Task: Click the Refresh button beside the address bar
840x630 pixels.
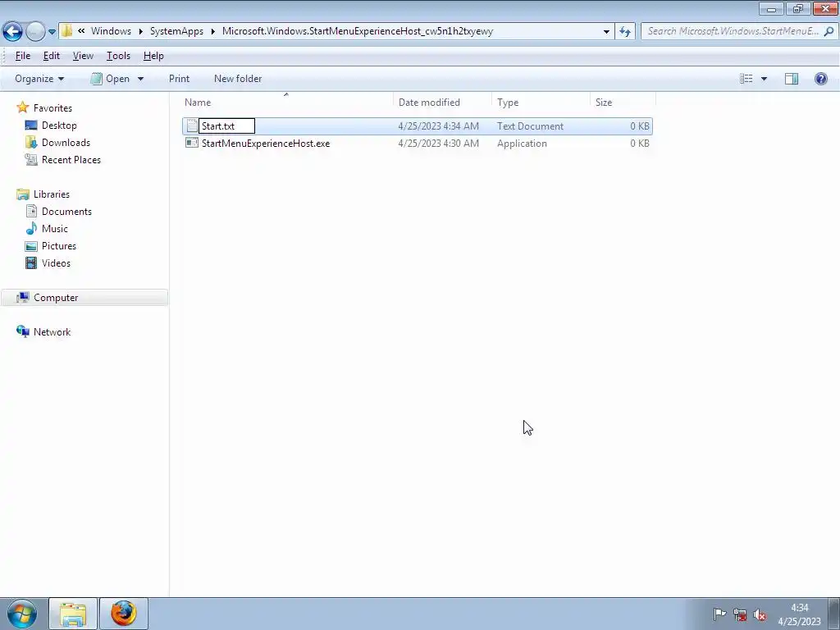Action: pyautogui.click(x=625, y=32)
